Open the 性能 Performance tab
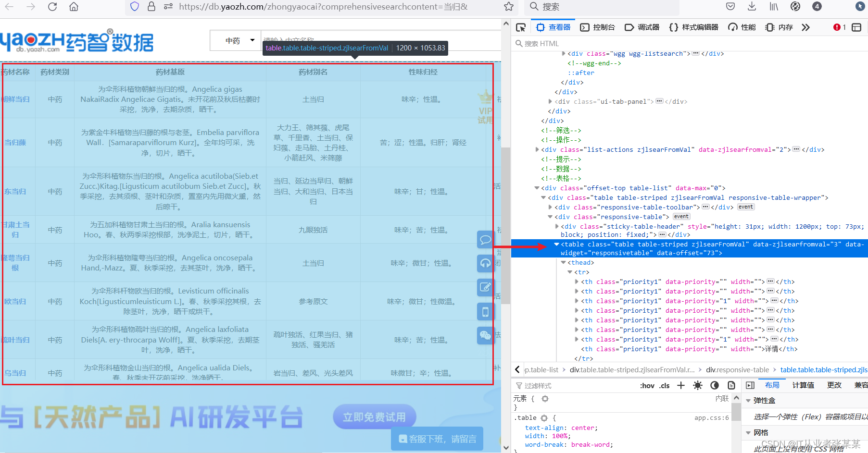The image size is (868, 453). tap(742, 27)
